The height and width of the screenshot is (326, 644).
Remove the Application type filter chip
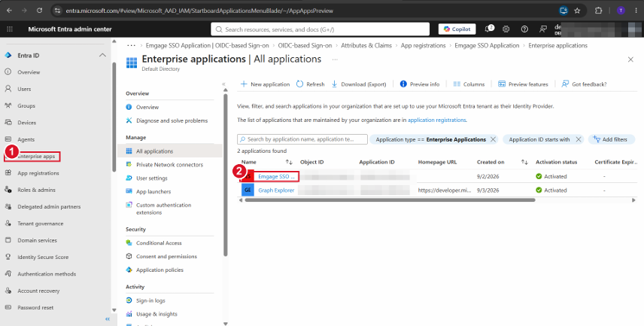(494, 139)
